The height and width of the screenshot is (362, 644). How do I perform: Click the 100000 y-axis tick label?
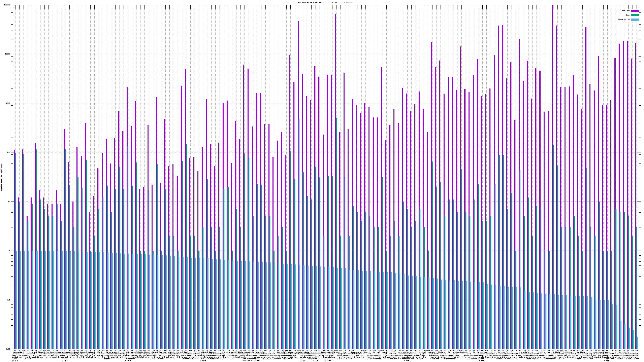point(7,5)
